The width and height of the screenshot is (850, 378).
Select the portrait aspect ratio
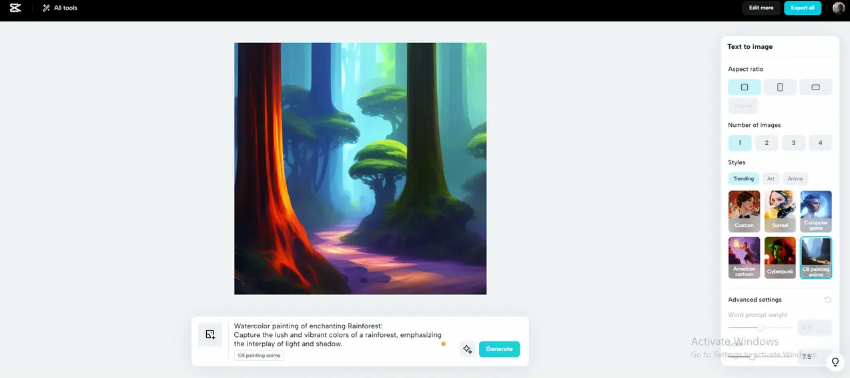780,87
